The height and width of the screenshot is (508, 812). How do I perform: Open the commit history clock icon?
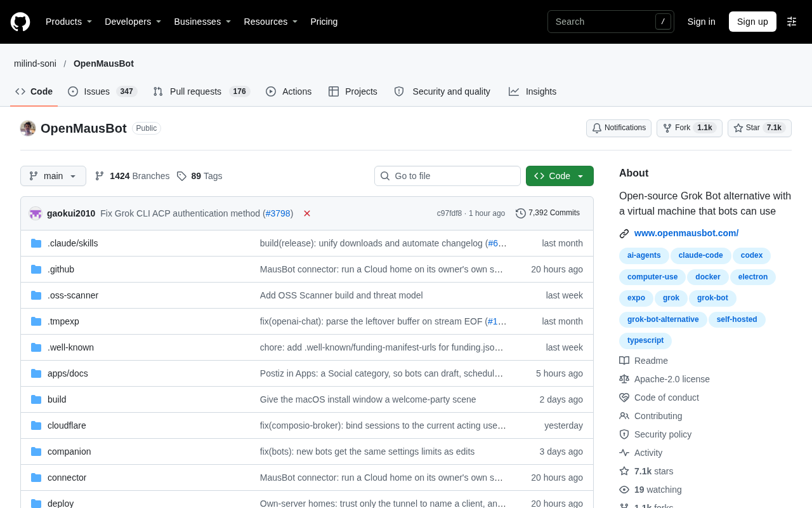521,213
